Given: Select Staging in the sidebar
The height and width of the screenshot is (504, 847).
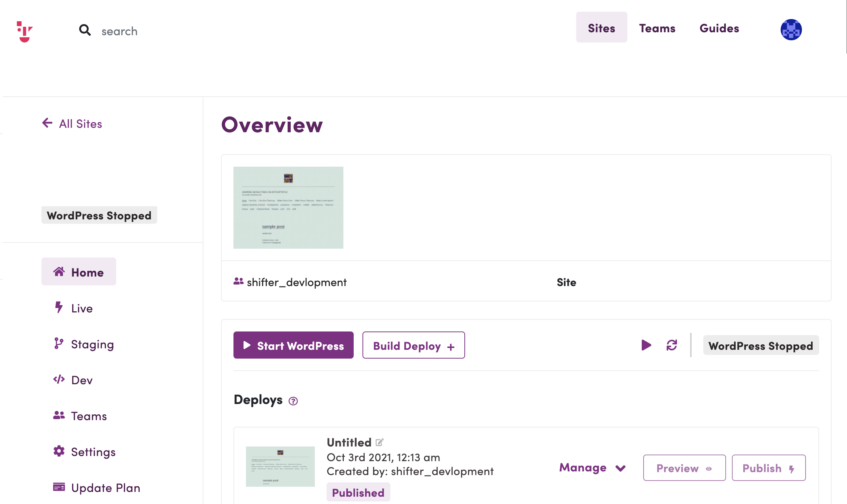Looking at the screenshot, I should coord(84,344).
